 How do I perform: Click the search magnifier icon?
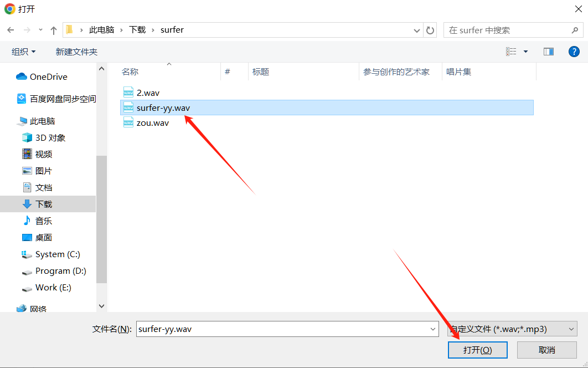click(x=575, y=30)
